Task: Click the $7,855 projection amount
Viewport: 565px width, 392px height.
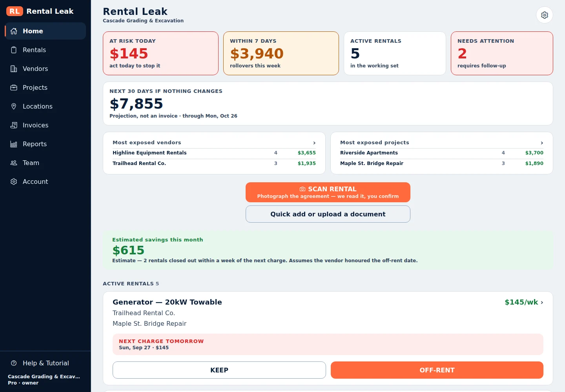Action: click(136, 104)
